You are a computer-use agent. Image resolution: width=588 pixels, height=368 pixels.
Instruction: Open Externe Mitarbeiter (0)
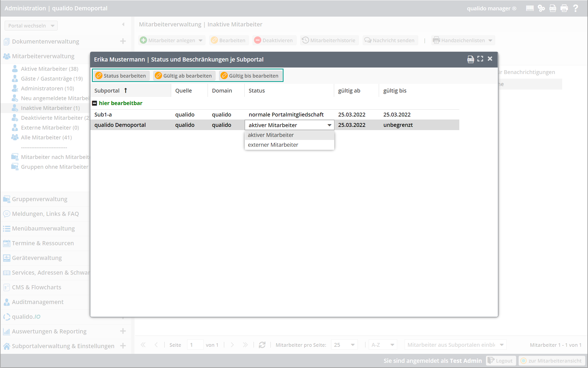(50, 128)
